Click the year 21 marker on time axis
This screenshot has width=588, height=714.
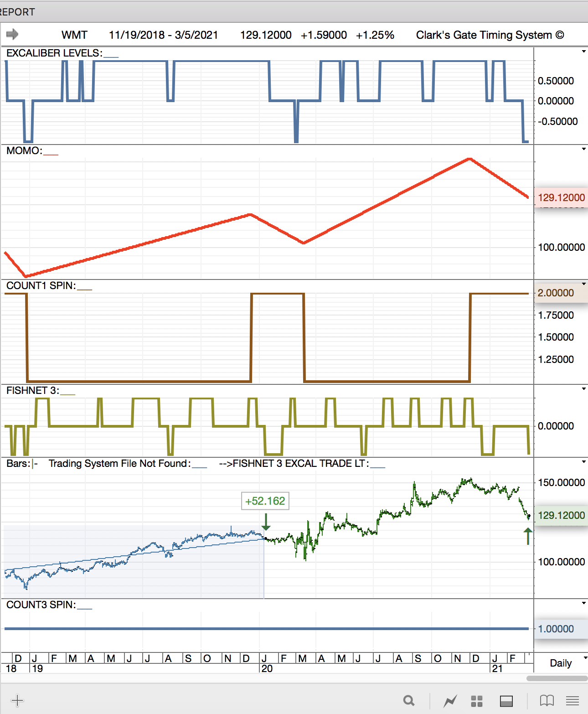[497, 668]
